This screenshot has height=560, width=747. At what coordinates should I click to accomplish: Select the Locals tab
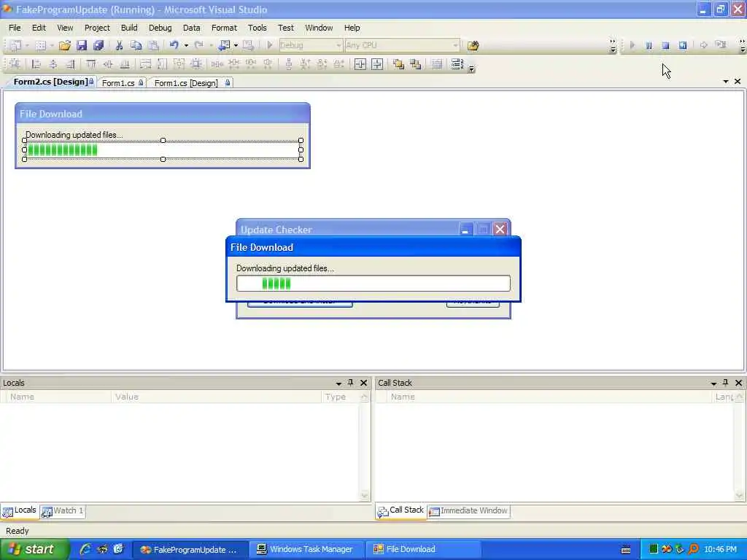coord(20,510)
